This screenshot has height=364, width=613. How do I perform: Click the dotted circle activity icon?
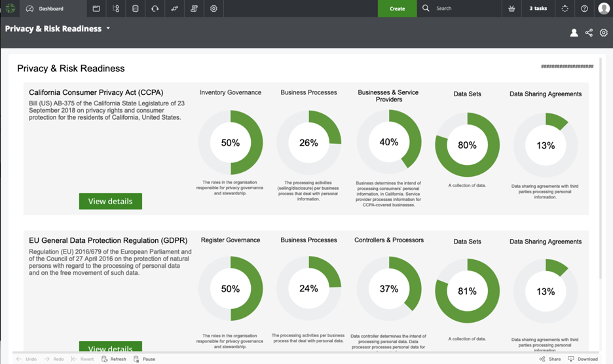tap(565, 9)
